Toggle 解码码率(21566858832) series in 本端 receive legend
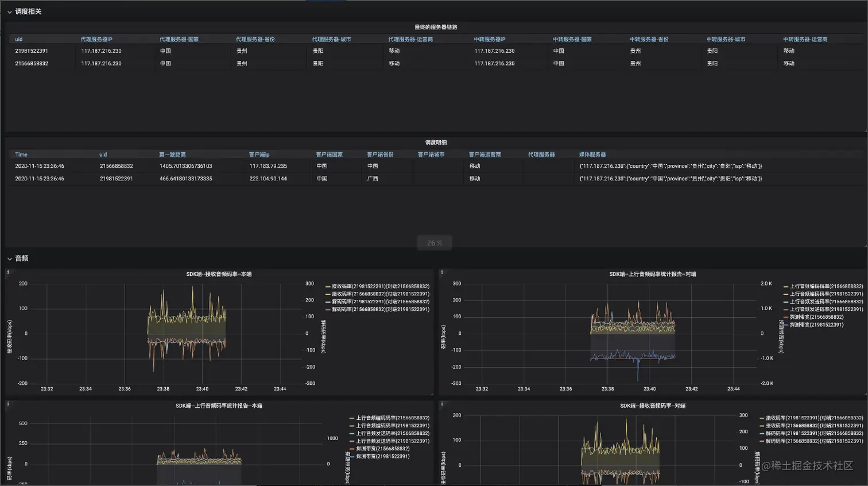 [381, 309]
